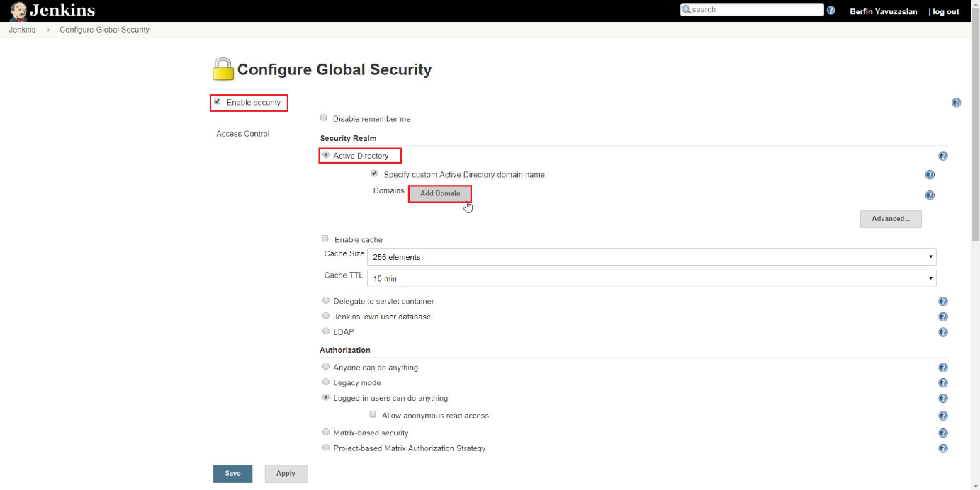This screenshot has height=490, width=980.
Task: Select Logged-in users can do anything
Action: coord(326,397)
